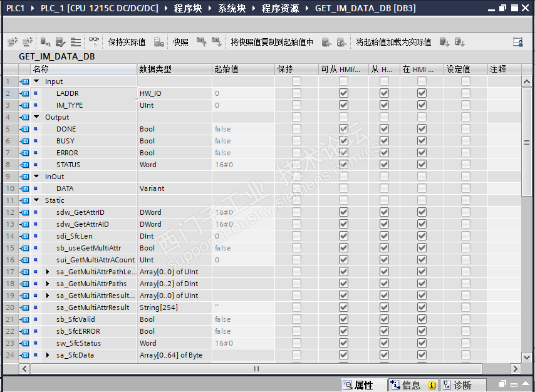Viewport: 535px width, 392px height.
Task: Click the 数据类型 column header
Action: (174, 70)
